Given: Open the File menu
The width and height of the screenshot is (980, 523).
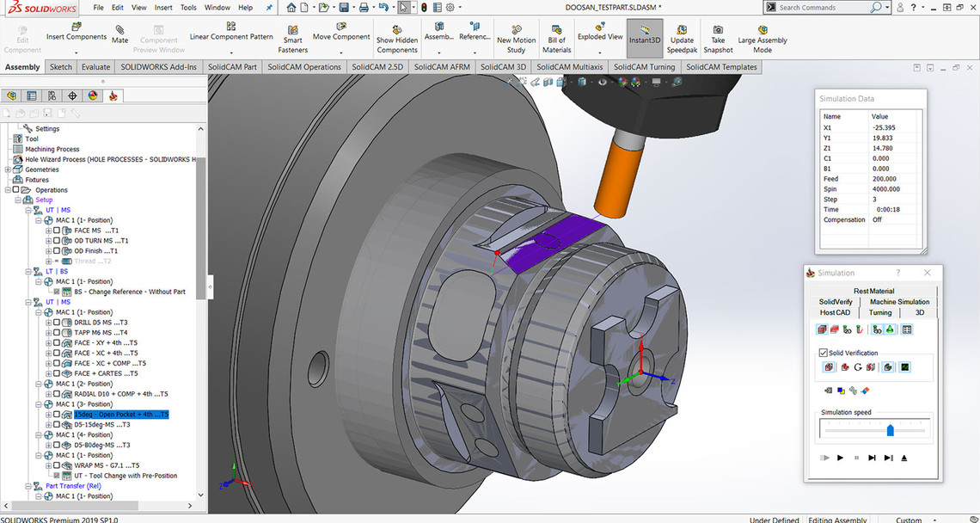Looking at the screenshot, I should click(x=98, y=8).
